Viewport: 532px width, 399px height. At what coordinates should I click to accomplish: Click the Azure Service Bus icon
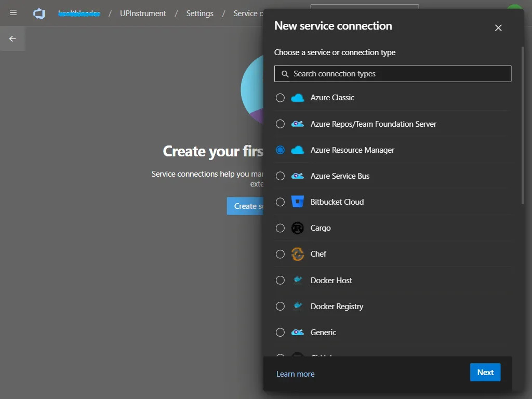point(298,176)
